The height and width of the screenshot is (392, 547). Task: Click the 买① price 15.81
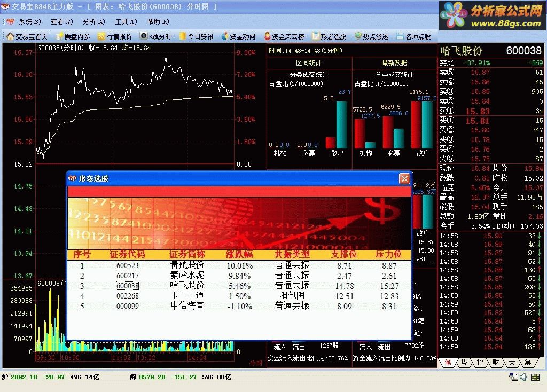(x=478, y=121)
